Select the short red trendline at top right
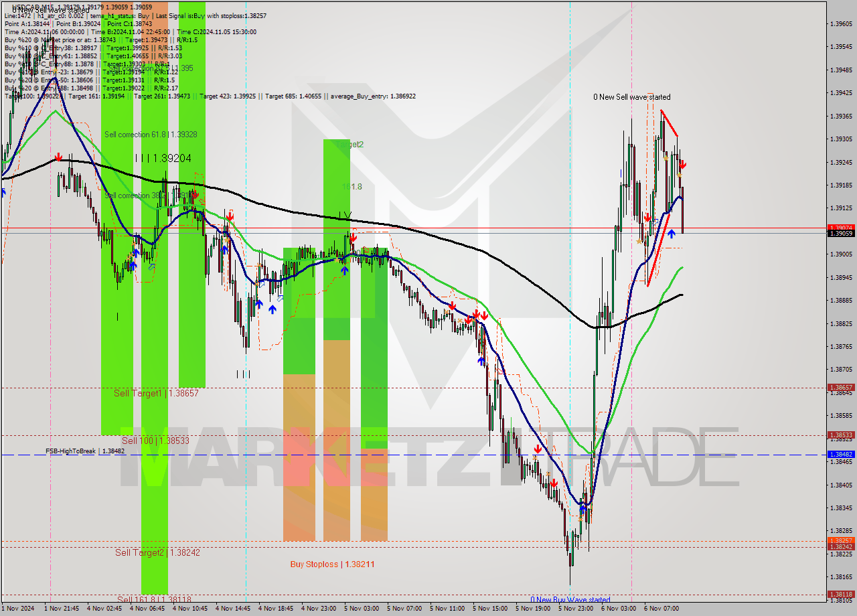Screen dimensions: 857x616 click(x=670, y=123)
